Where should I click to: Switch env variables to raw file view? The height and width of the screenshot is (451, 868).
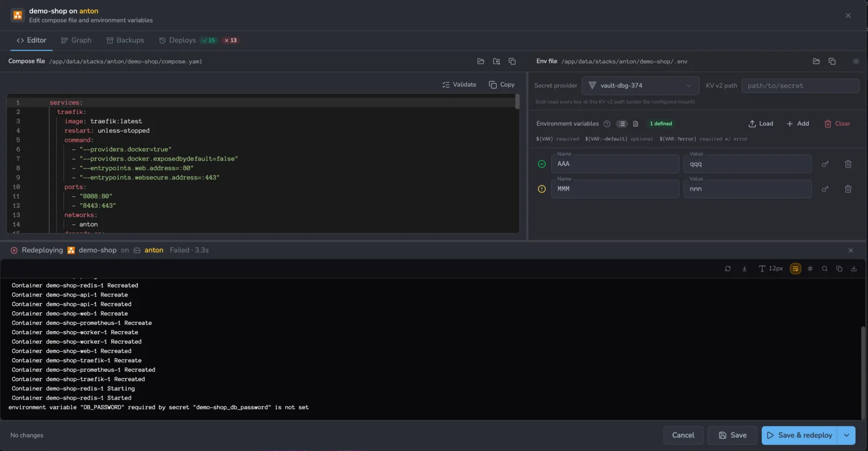(x=636, y=124)
